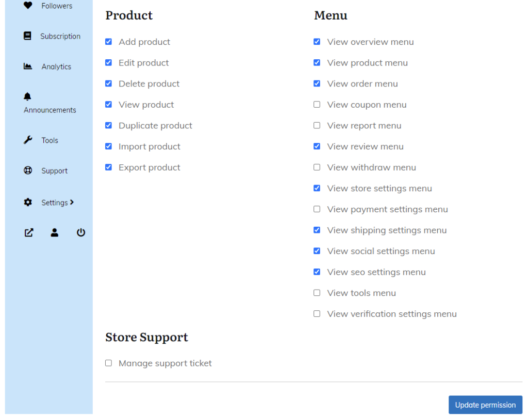Uncheck the Export product checkbox

point(108,167)
